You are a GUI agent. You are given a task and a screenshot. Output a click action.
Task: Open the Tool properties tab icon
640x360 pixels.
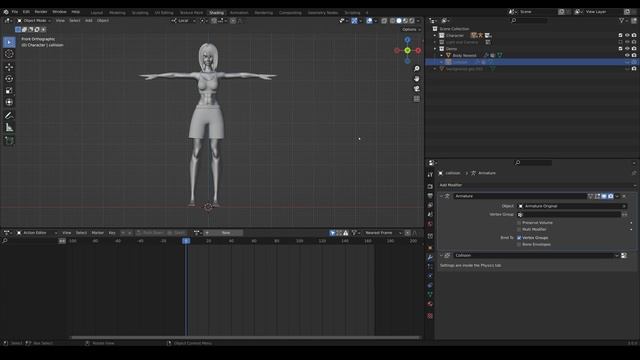pos(430,175)
